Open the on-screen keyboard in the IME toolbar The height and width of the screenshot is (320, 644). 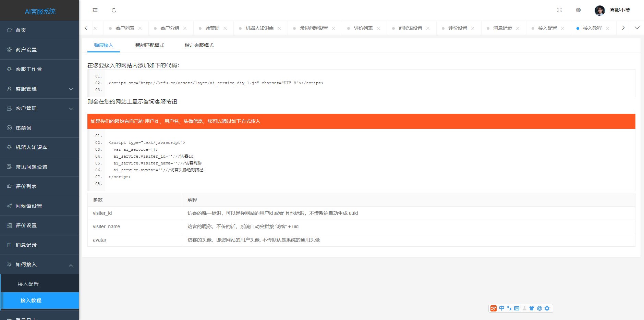(517, 308)
